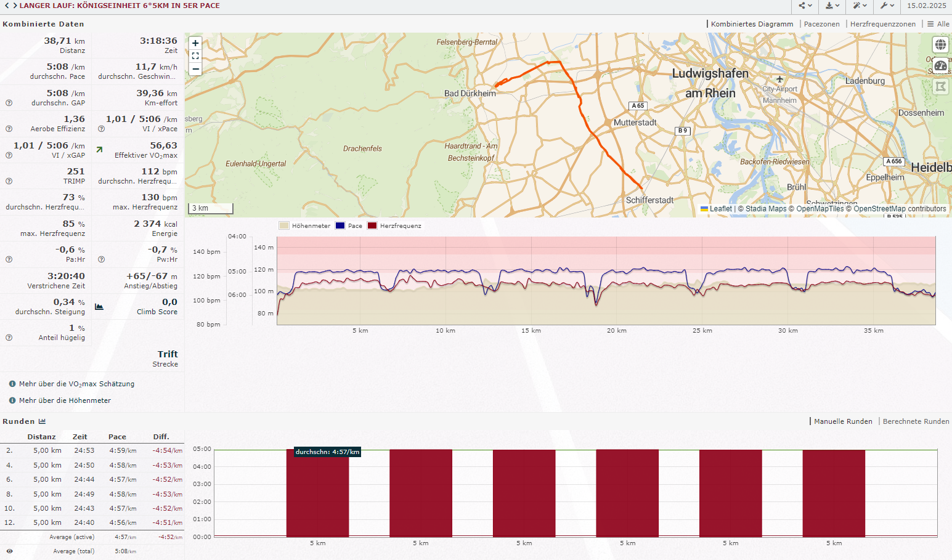This screenshot has width=952, height=560.
Task: Toggle Pace series in chart legend
Action: point(349,226)
